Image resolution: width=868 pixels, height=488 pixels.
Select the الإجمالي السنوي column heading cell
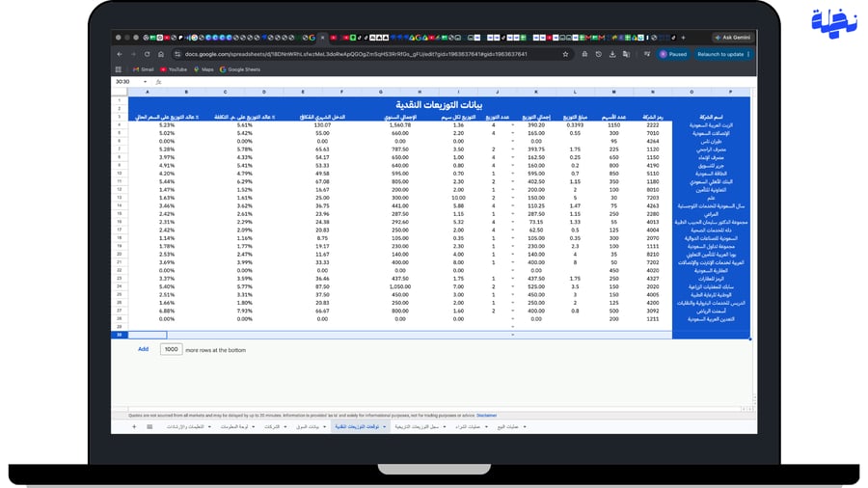(x=400, y=117)
